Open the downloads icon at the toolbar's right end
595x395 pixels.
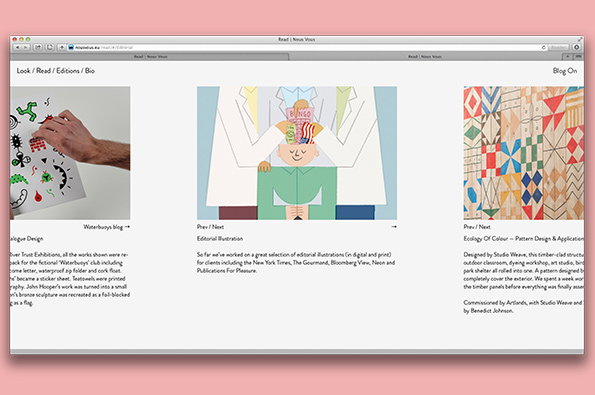tap(577, 47)
